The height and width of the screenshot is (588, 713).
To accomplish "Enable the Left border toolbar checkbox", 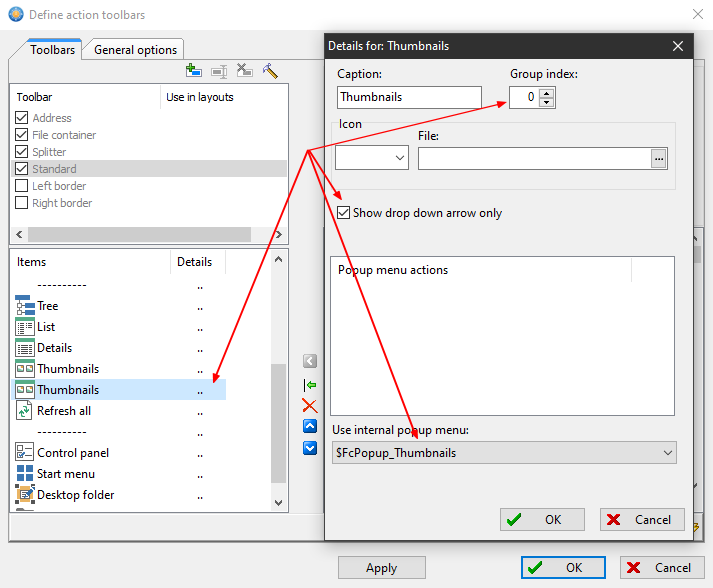I will click(x=22, y=186).
